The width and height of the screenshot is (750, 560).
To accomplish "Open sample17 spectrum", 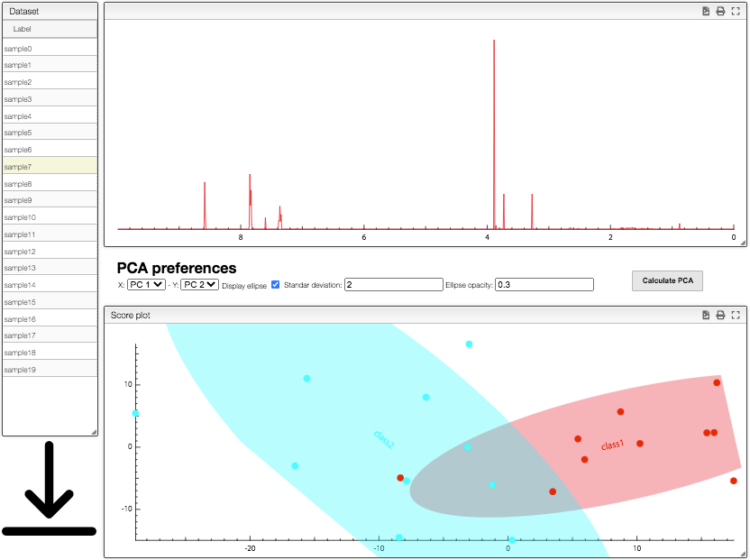I will point(50,335).
